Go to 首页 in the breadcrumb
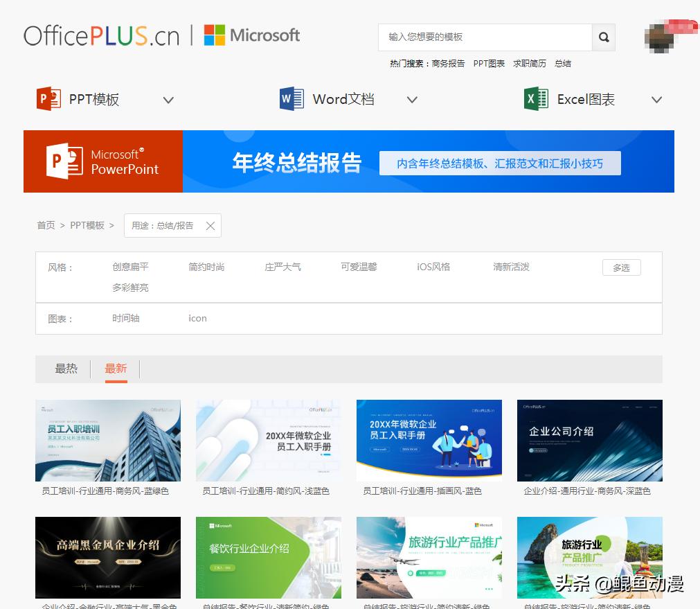 click(46, 225)
